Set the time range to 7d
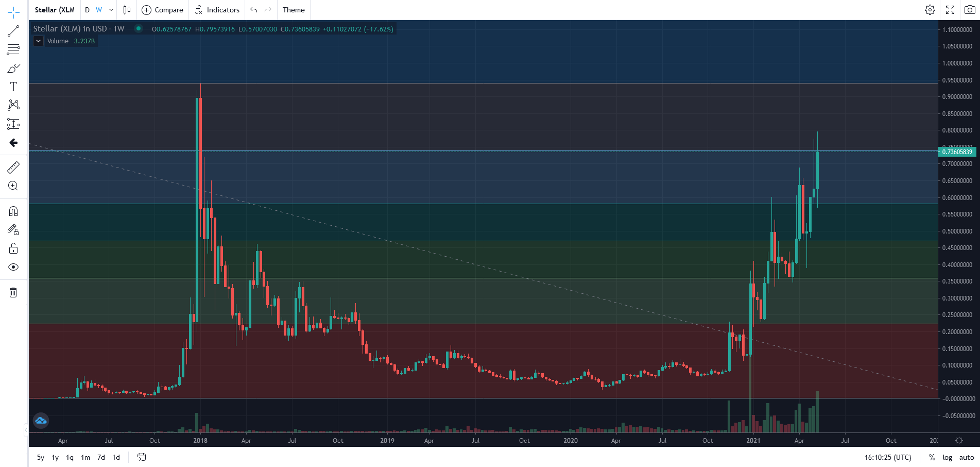The height and width of the screenshot is (467, 980). (101, 457)
